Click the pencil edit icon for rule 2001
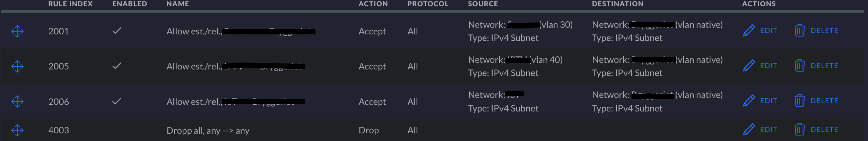868x141 pixels. pos(749,31)
